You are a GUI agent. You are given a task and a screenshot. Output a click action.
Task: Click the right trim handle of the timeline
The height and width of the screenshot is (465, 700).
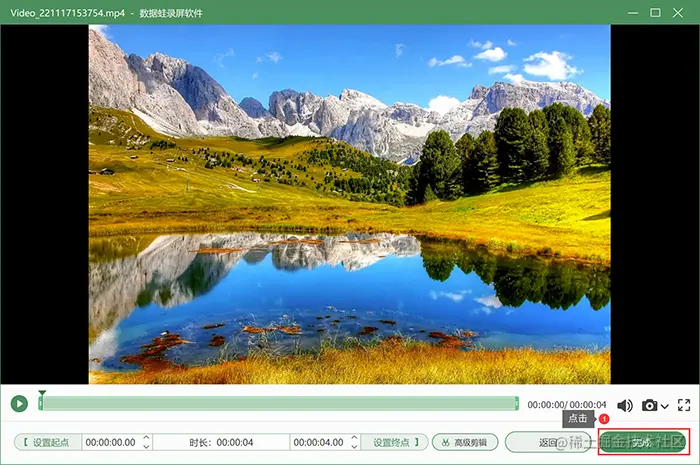click(x=517, y=404)
